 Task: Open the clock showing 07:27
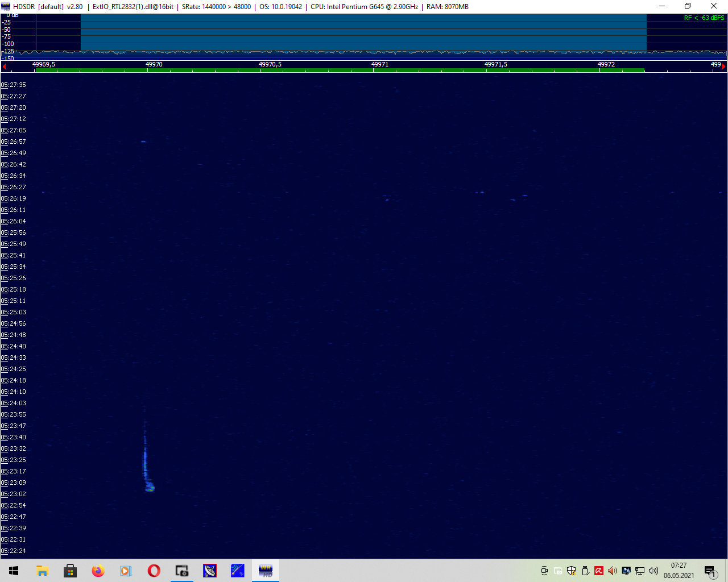point(679,571)
